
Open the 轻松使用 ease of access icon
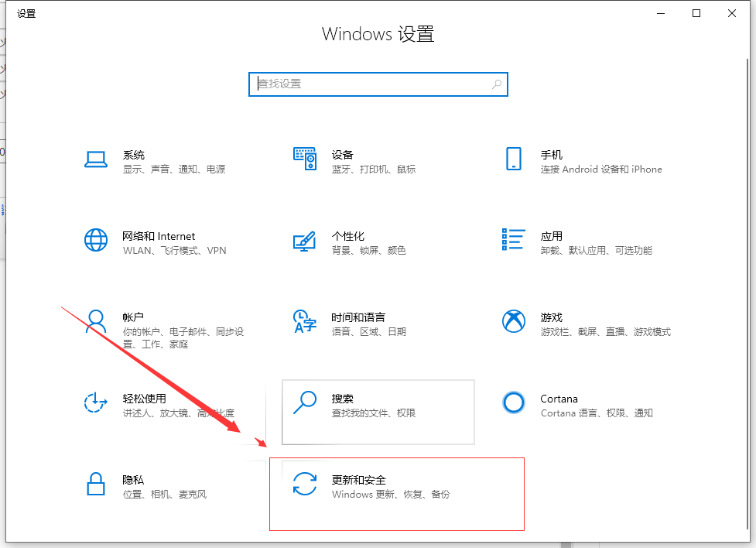pyautogui.click(x=96, y=402)
